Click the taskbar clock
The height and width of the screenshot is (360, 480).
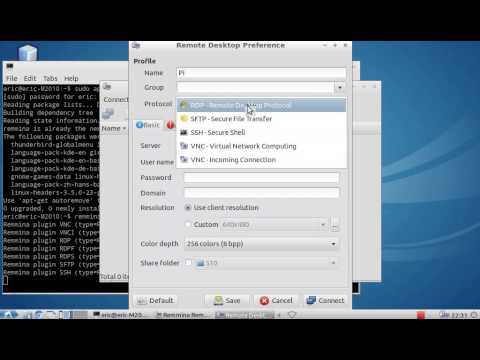pyautogui.click(x=460, y=314)
